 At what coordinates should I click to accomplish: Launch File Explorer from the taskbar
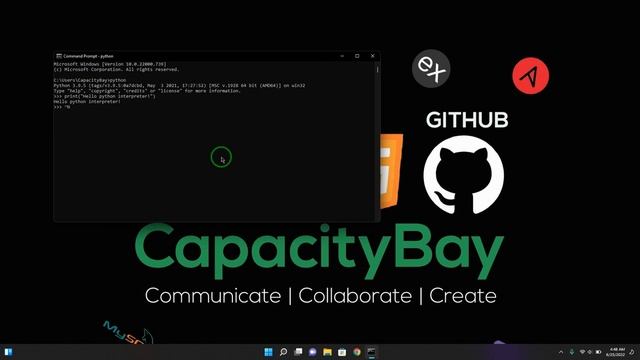tap(327, 352)
